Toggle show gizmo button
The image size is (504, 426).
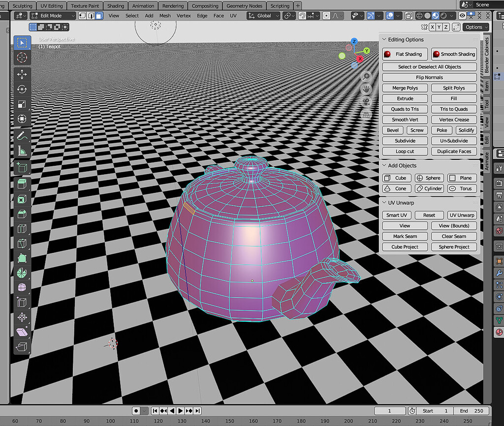coord(371,16)
